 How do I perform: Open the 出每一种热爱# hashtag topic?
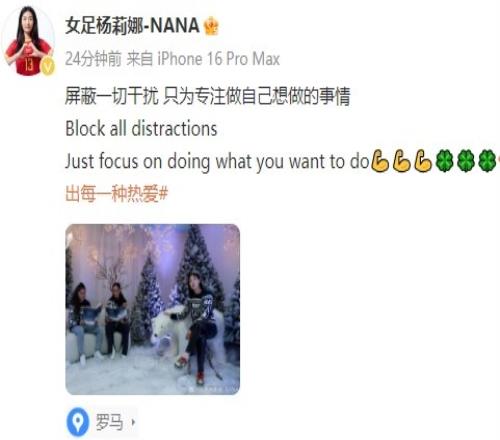116,194
